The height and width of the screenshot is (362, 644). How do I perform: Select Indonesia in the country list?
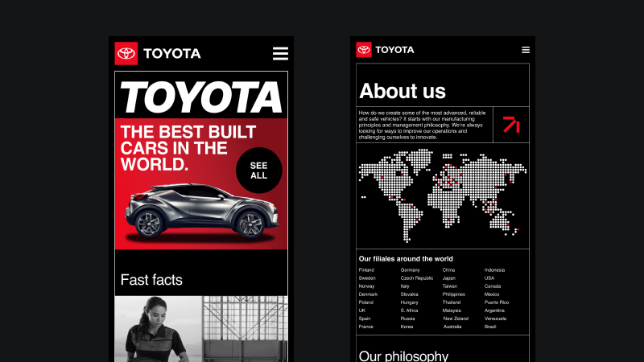494,270
